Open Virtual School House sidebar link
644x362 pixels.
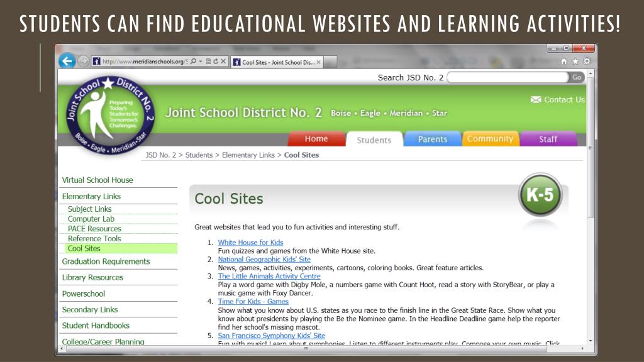point(97,180)
